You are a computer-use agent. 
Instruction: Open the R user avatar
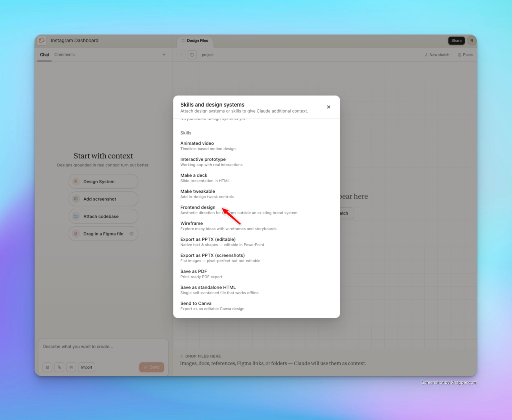point(471,41)
